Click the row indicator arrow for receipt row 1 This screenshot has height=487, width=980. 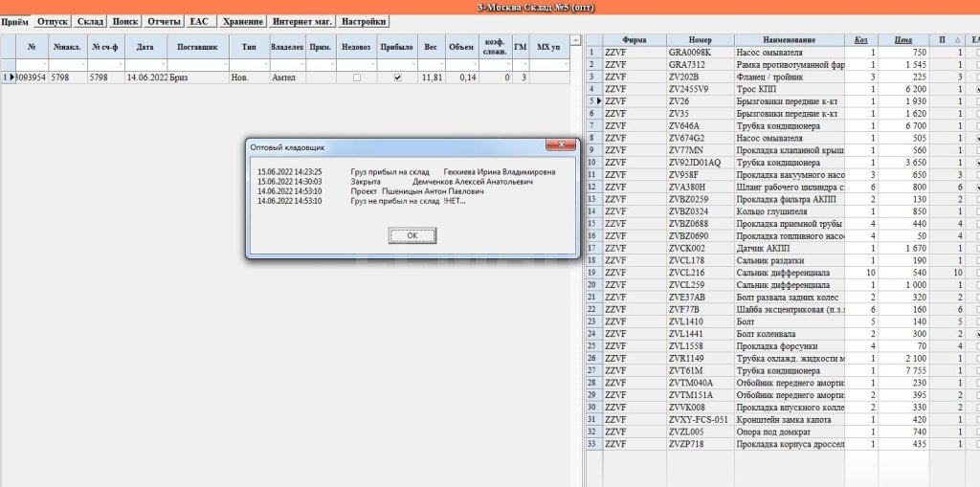[x=12, y=77]
